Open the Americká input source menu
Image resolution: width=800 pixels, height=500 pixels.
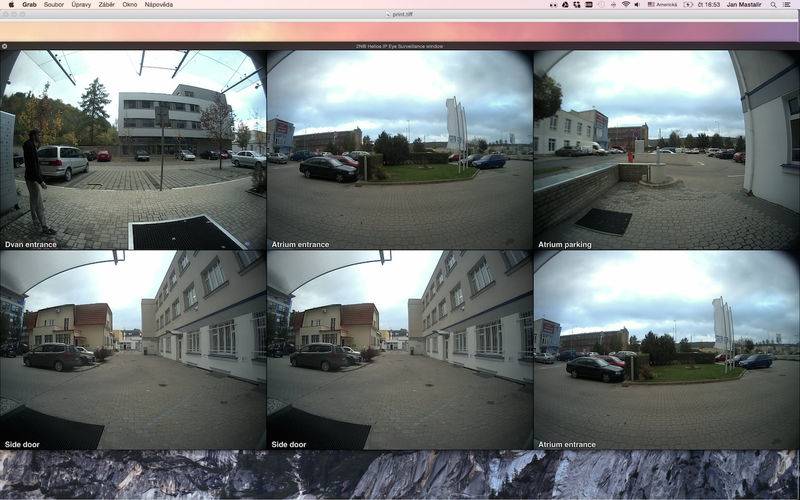point(662,4)
